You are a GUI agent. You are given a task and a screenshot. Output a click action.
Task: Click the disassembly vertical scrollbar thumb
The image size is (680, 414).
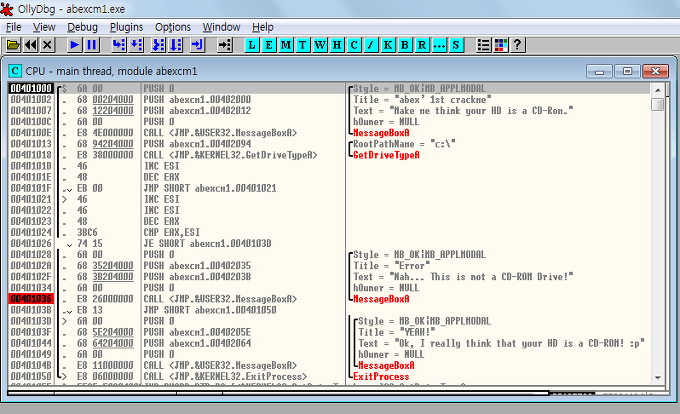(658, 104)
